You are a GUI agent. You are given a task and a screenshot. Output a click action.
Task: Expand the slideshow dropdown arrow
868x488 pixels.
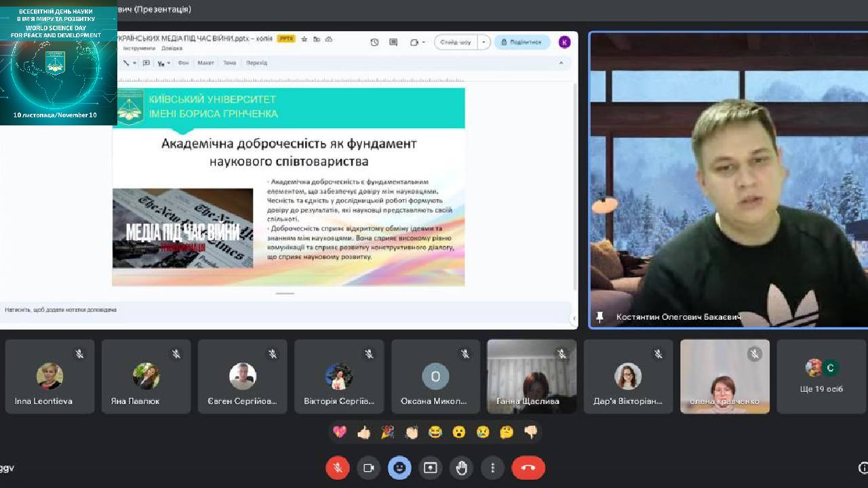pyautogui.click(x=484, y=42)
